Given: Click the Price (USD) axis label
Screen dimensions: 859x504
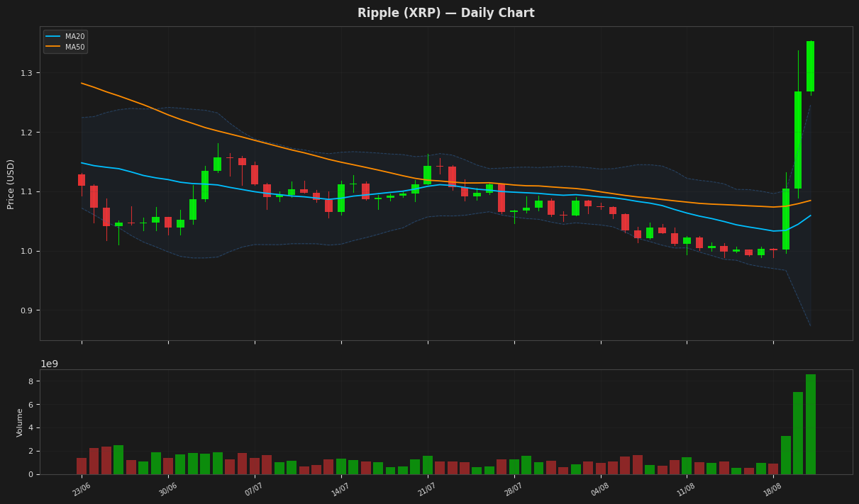Looking at the screenshot, I should [x=11, y=184].
